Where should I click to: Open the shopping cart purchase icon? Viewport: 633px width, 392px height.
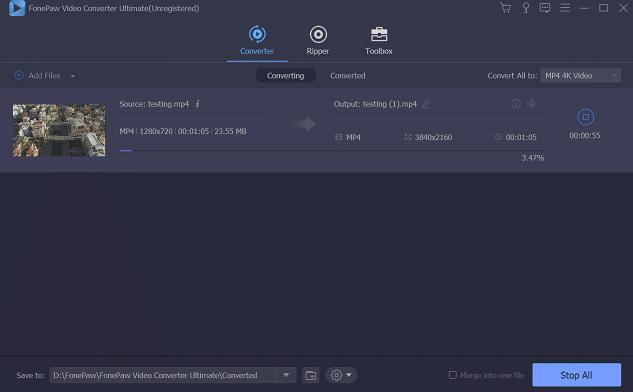505,8
